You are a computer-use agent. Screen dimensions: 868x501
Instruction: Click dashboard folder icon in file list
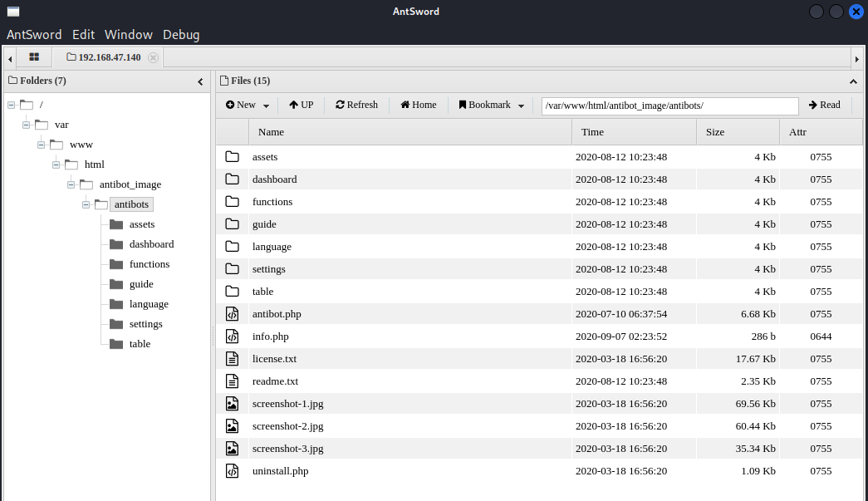[232, 179]
